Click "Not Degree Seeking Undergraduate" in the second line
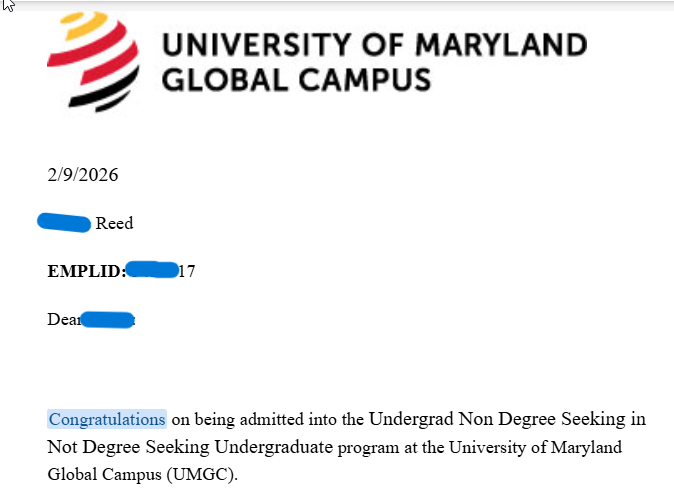This screenshot has height=503, width=674. coord(189,446)
